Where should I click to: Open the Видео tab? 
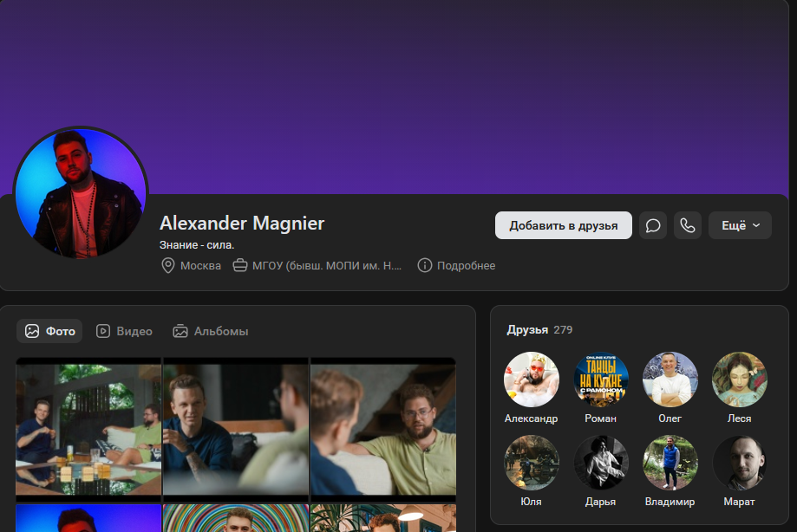pyautogui.click(x=124, y=331)
